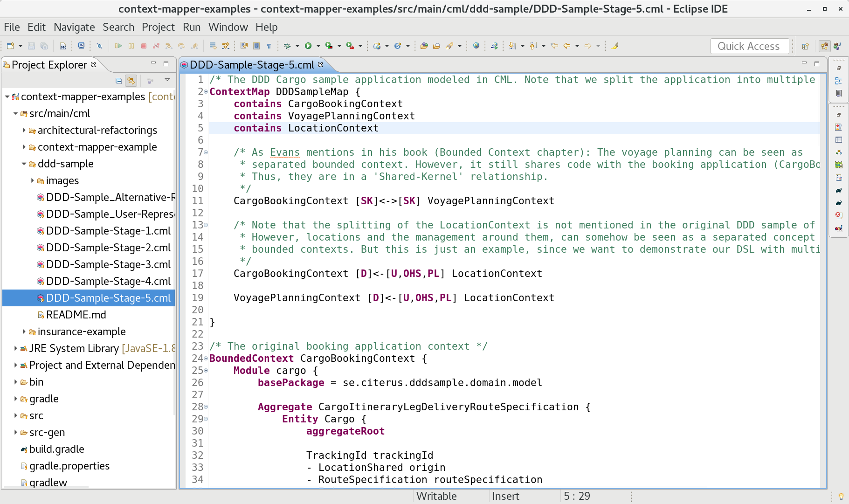Click the Run External Tools icon
This screenshot has height=504, width=849.
350,46
